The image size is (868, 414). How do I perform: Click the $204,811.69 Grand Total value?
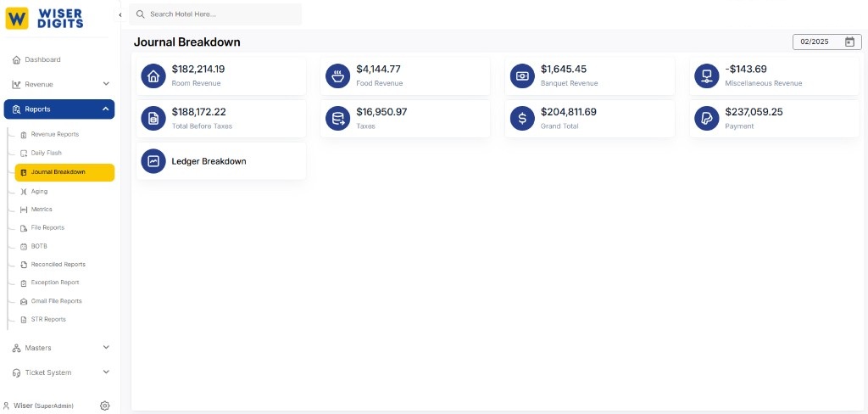click(569, 112)
